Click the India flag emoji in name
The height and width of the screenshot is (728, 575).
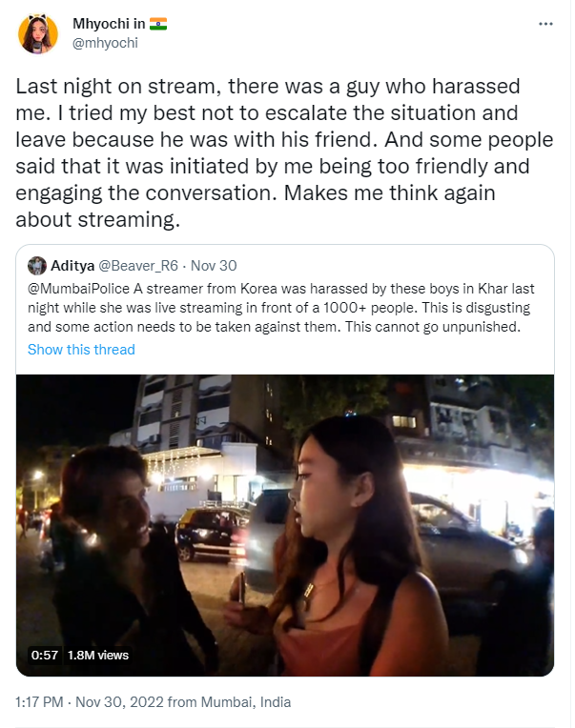tap(158, 24)
